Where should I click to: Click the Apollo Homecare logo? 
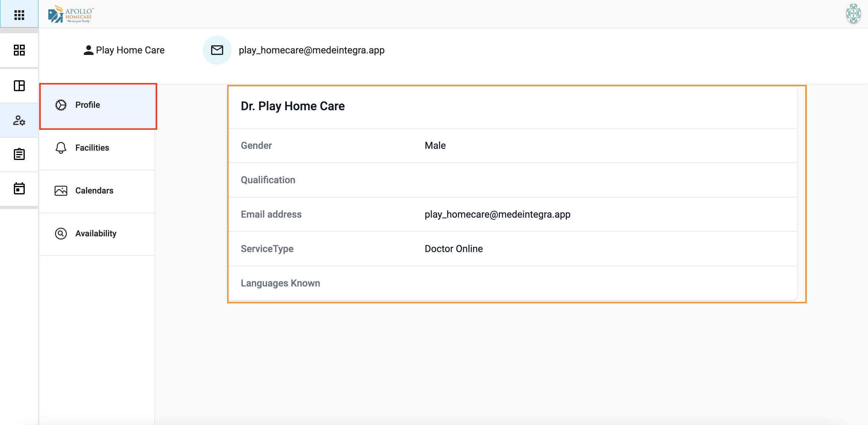coord(71,14)
